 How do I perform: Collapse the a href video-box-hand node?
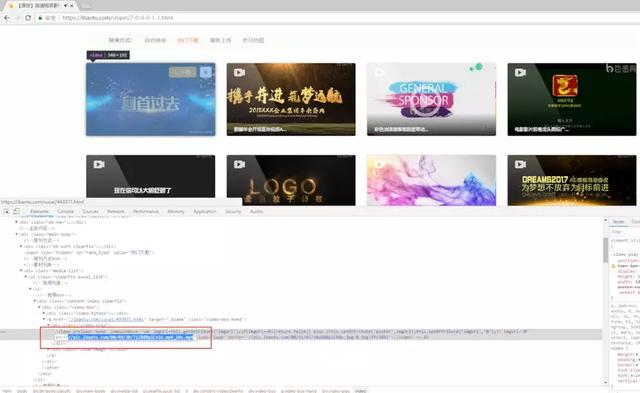tap(44, 319)
